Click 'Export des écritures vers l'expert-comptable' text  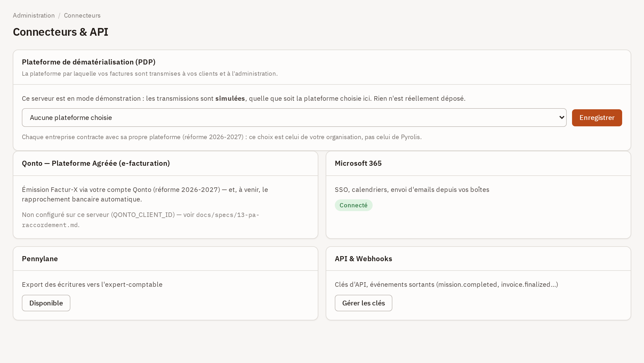point(92,285)
